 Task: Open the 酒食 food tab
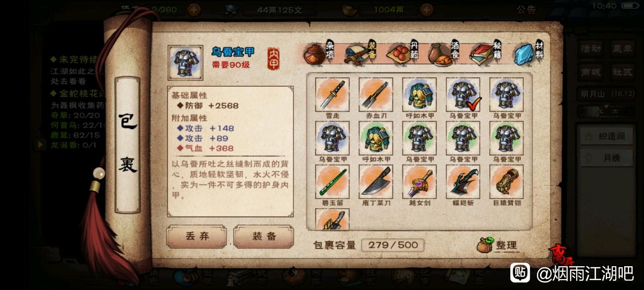[x=444, y=54]
